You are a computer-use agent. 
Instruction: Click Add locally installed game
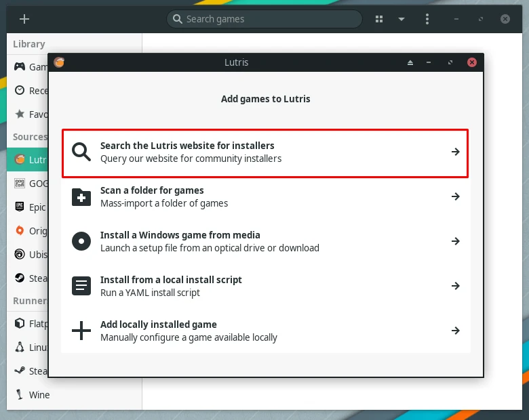pyautogui.click(x=265, y=331)
